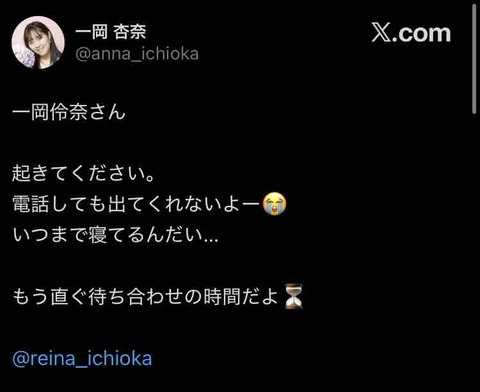Click the phrase もう直ぐ
The image size is (480, 392).
coord(50,297)
